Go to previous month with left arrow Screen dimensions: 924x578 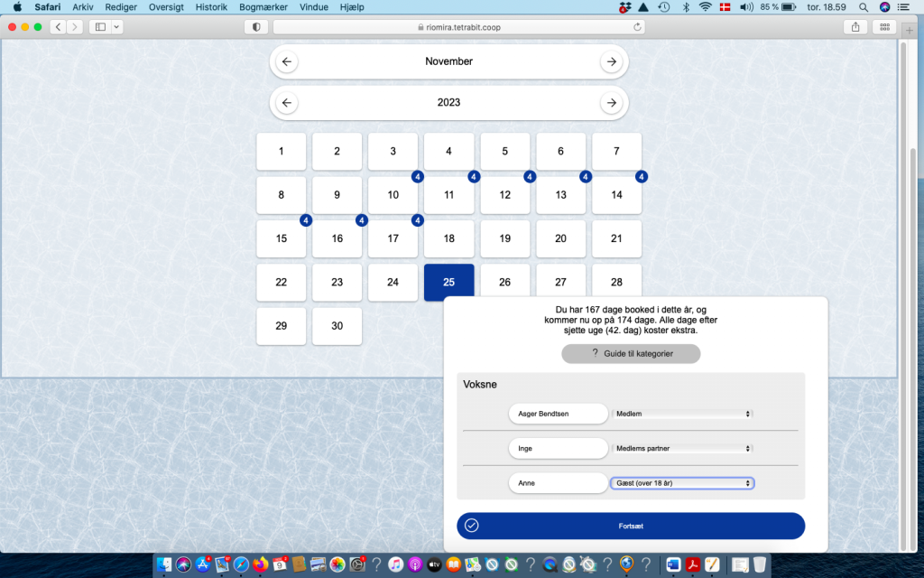click(287, 61)
